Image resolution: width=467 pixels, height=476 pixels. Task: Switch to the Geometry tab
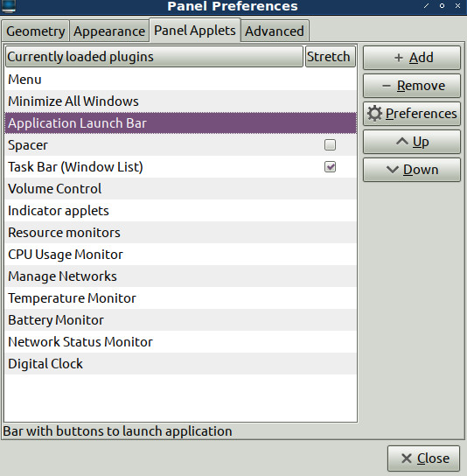(x=36, y=31)
